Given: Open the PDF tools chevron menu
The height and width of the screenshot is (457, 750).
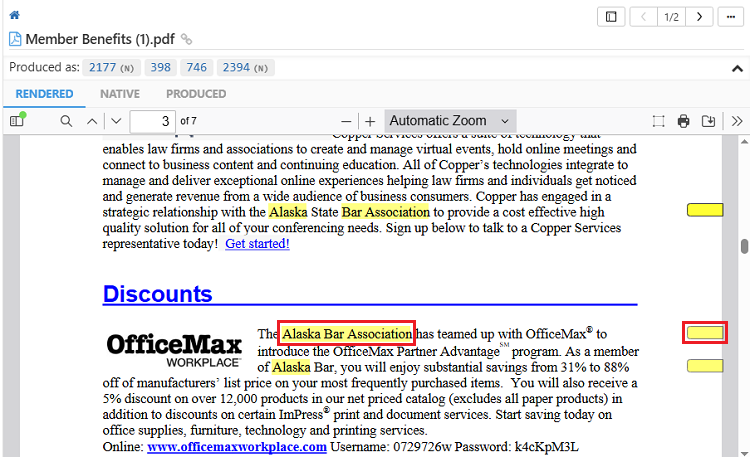Looking at the screenshot, I should tap(737, 121).
